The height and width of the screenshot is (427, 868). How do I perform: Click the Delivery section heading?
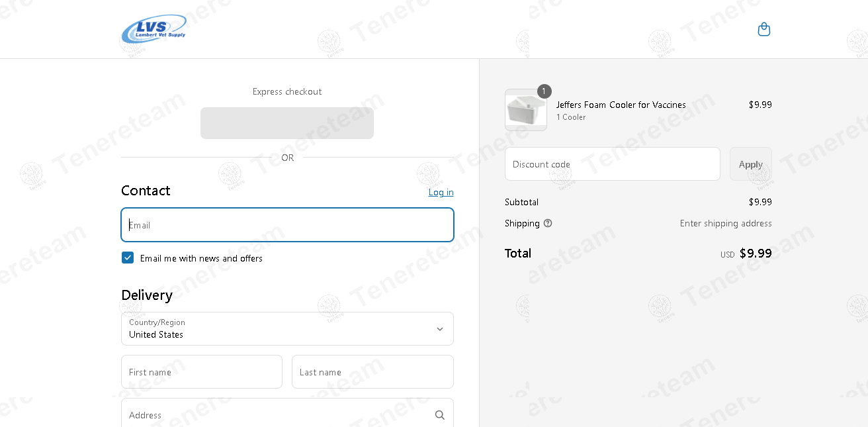pyautogui.click(x=147, y=295)
